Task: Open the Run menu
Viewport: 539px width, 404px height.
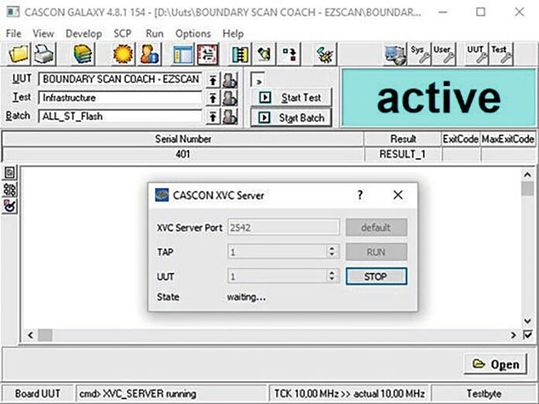Action: coord(154,34)
